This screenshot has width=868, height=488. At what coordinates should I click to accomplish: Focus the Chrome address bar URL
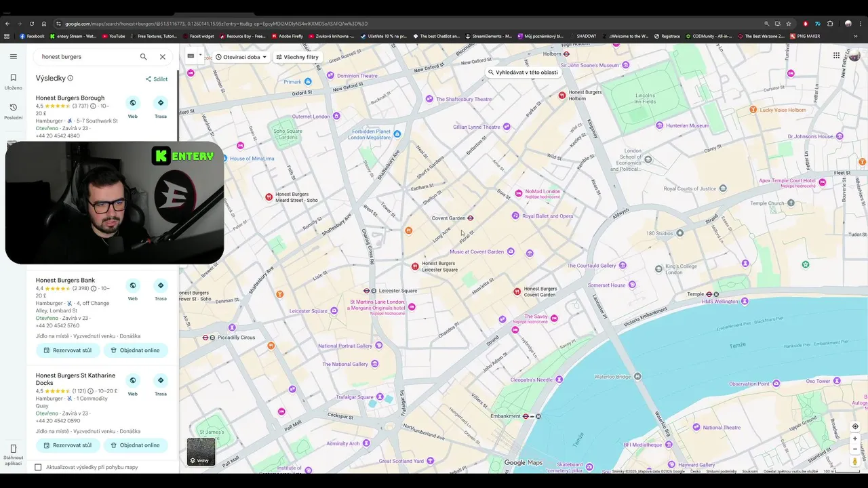pyautogui.click(x=407, y=23)
